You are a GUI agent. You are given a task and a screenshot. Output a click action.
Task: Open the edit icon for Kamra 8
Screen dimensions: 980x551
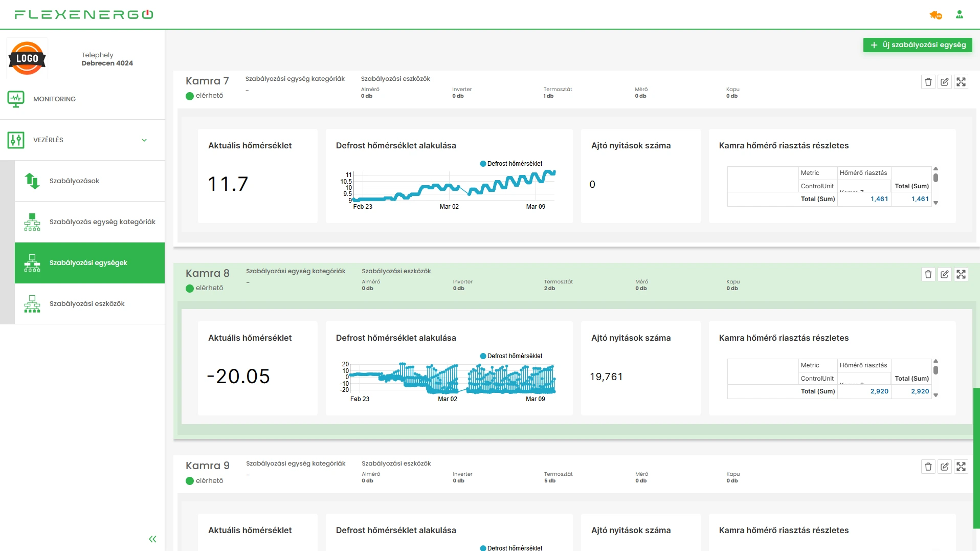(x=945, y=274)
